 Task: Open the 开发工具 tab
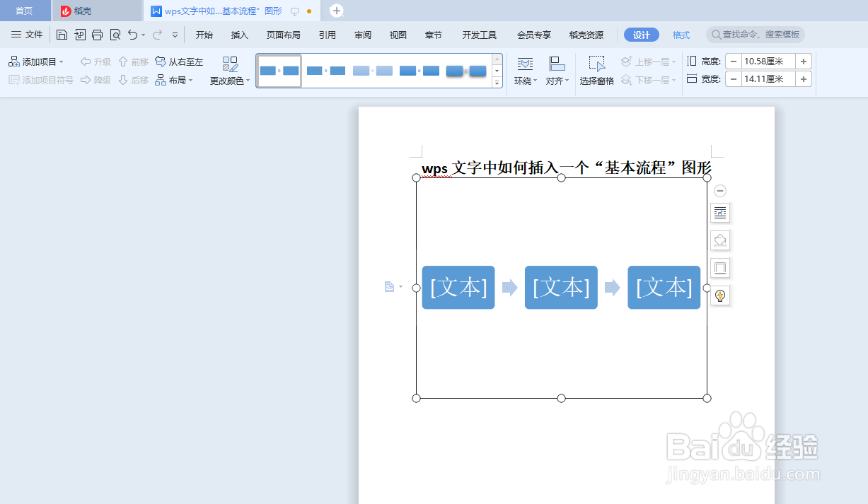[x=480, y=35]
